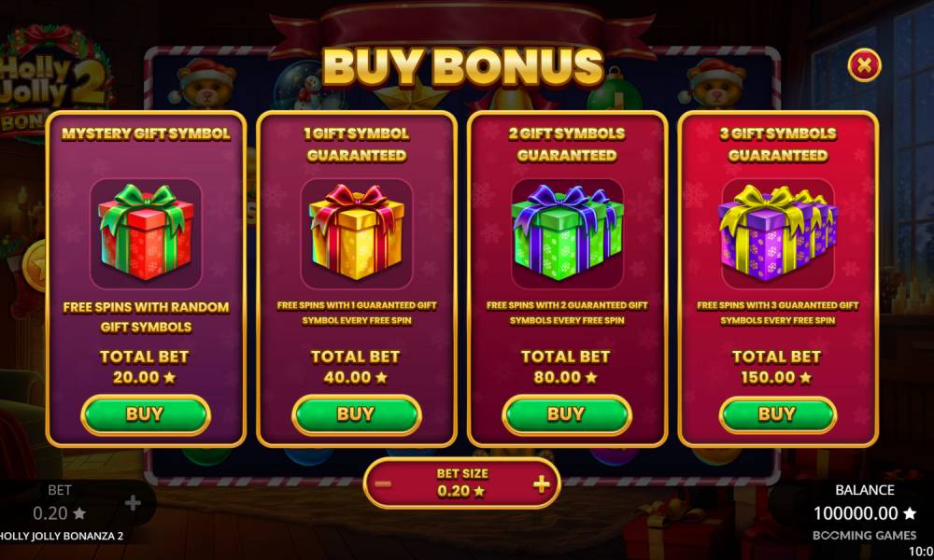Click the yellow gift box icon
The image size is (934, 560).
[x=356, y=233]
